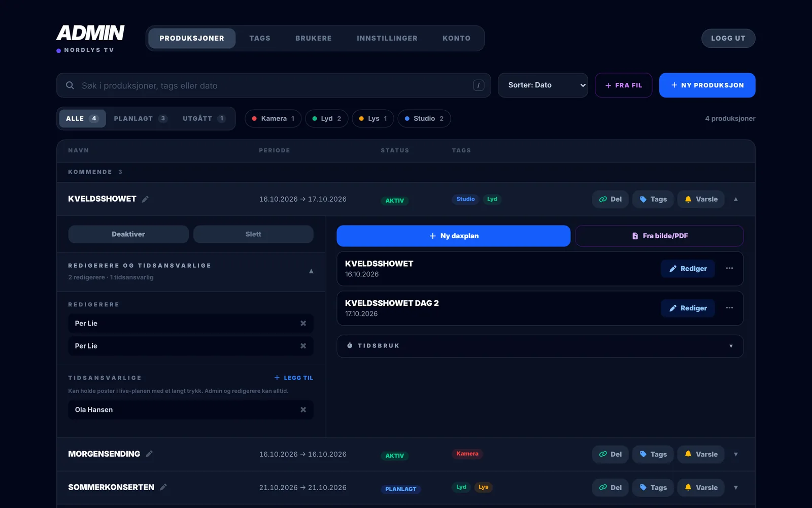812x508 pixels.
Task: Click the Deaktiver button
Action: (x=128, y=234)
